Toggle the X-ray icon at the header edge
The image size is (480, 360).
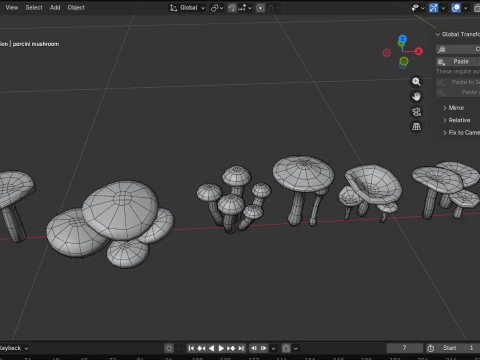coord(477,8)
